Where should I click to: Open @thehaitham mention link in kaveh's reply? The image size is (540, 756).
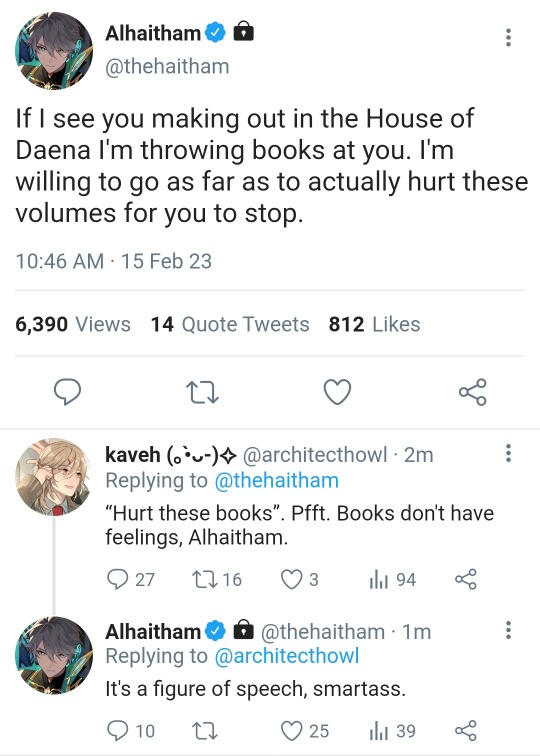click(276, 481)
